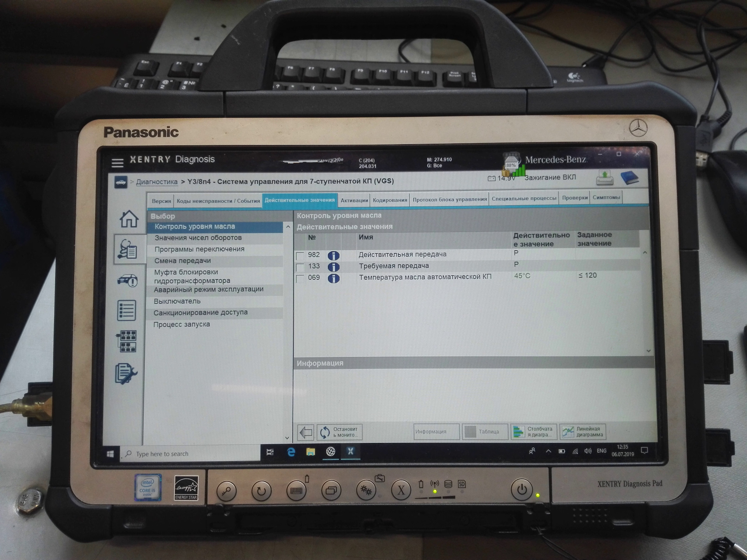Click the back arrow button
This screenshot has width=747, height=560.
point(306,432)
